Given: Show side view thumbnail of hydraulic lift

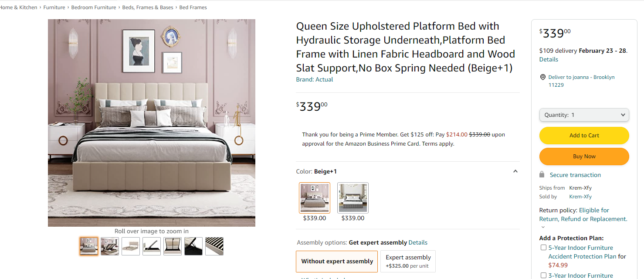Looking at the screenshot, I should [x=152, y=246].
